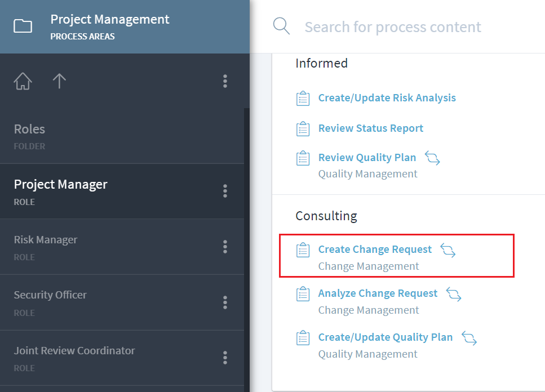Click the Search for process content field
545x392 pixels.
pos(393,27)
